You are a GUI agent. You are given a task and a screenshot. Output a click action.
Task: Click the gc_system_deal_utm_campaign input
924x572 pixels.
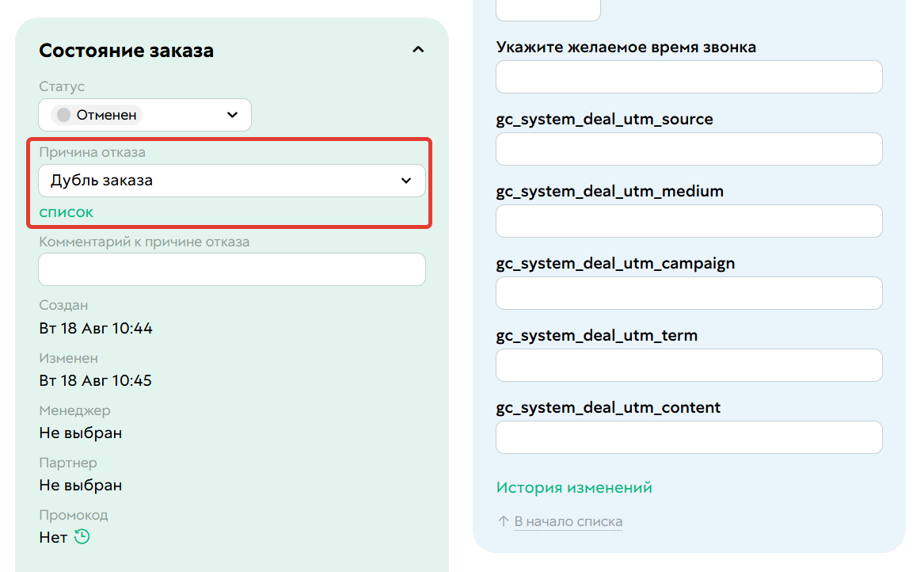click(x=689, y=293)
